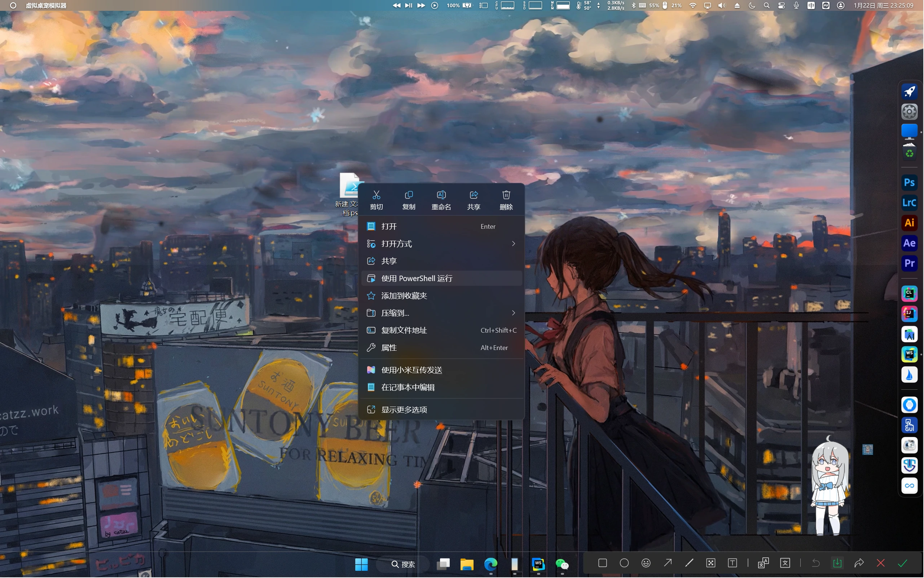Expand 显示更多选项 for more options
Viewport: 924px width, 578px height.
(404, 410)
